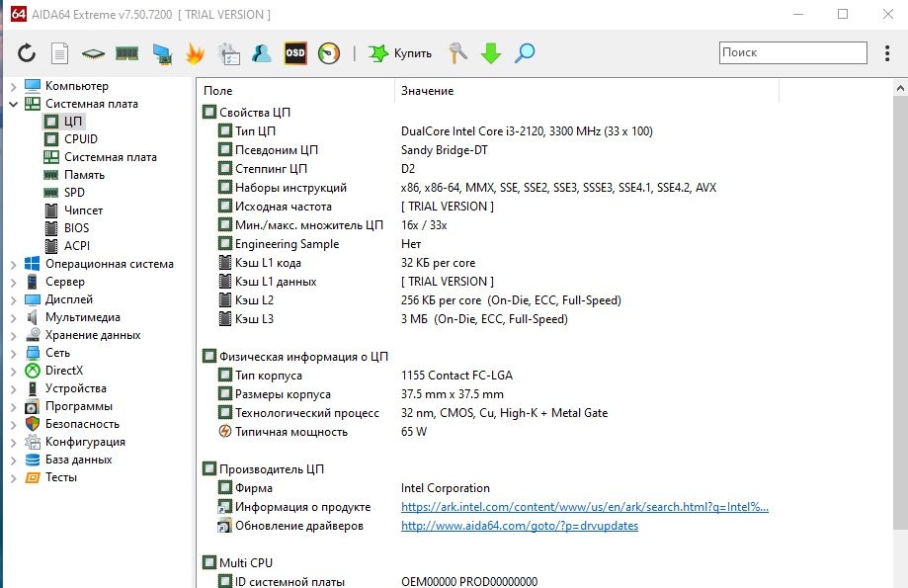Click the Multi CPU group header

[x=237, y=563]
